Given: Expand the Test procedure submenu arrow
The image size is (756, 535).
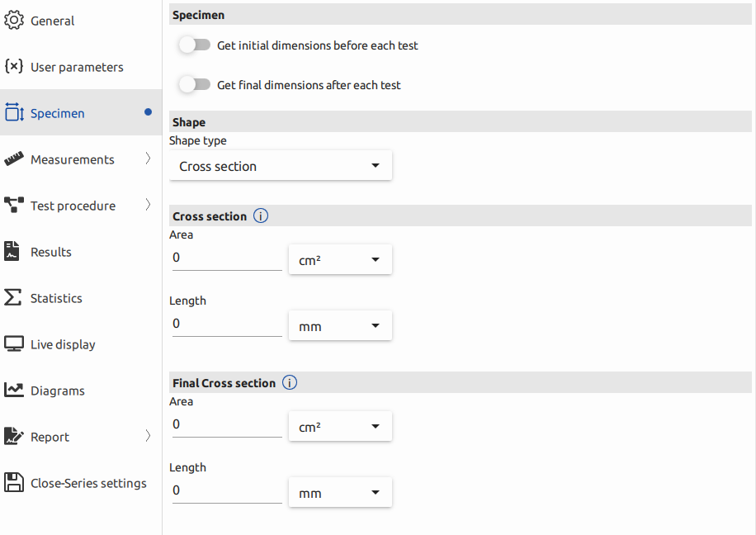Looking at the screenshot, I should pos(149,206).
